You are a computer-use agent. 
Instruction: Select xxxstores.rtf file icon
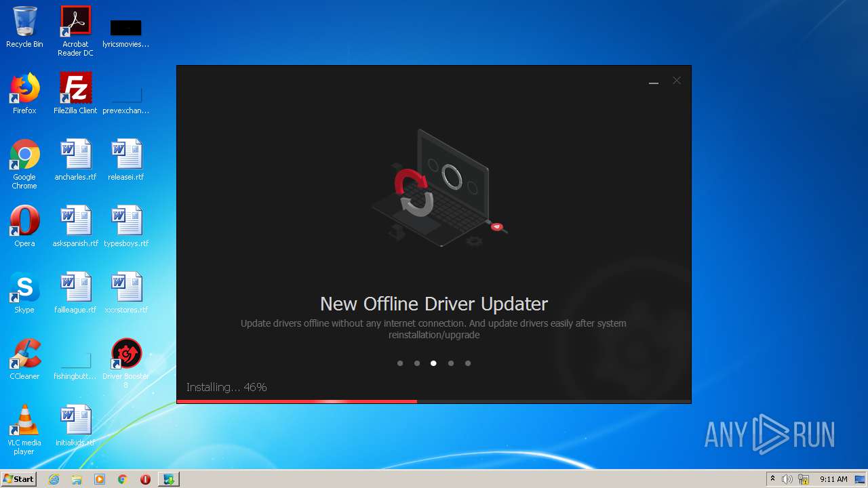pyautogui.click(x=126, y=293)
